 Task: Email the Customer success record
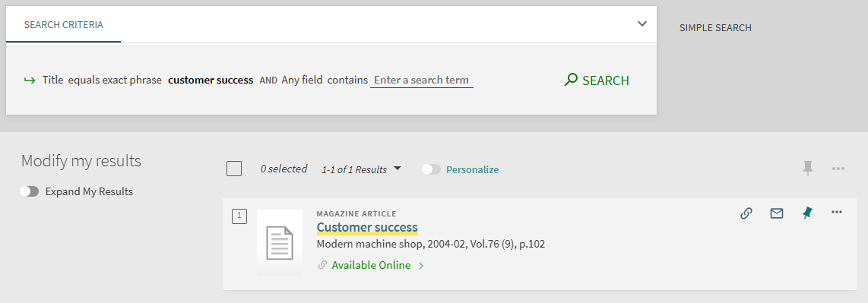coord(777,213)
